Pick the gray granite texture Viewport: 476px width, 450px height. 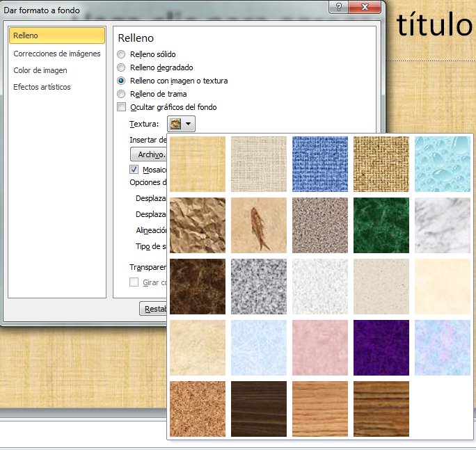coord(259,287)
